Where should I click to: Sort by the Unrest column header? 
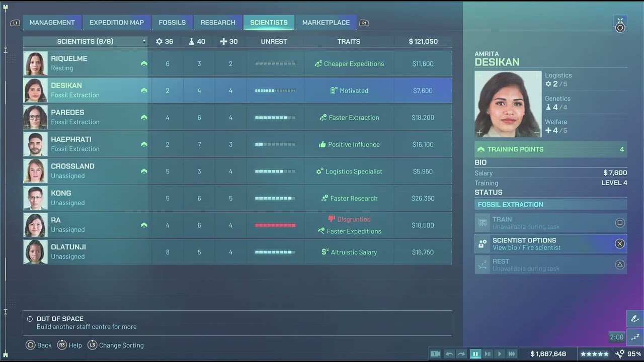(x=274, y=41)
